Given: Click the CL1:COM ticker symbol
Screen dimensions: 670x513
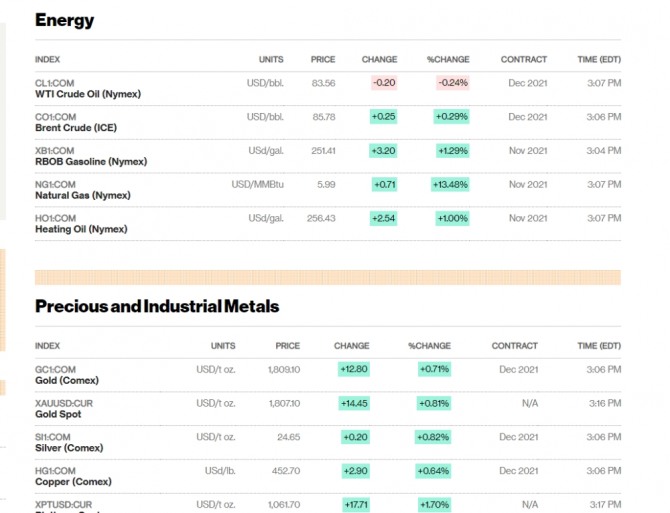Looking at the screenshot, I should click(x=55, y=83).
